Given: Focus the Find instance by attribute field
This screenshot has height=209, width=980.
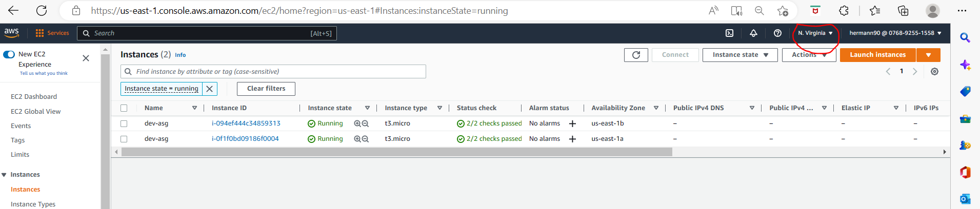Looking at the screenshot, I should click(273, 72).
